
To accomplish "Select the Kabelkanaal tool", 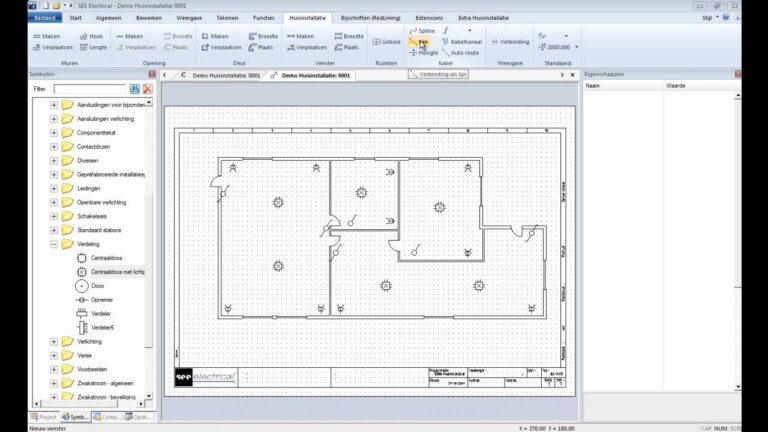I will pyautogui.click(x=461, y=42).
